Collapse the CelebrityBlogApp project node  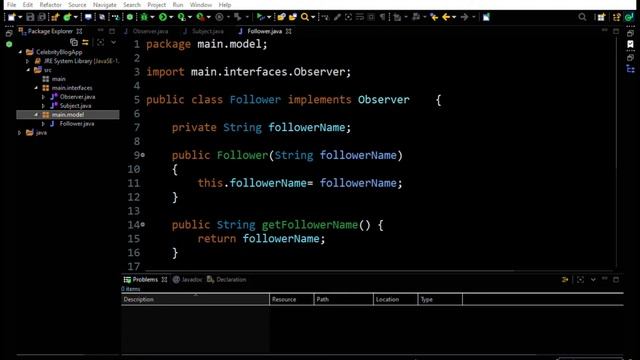[x=20, y=52]
